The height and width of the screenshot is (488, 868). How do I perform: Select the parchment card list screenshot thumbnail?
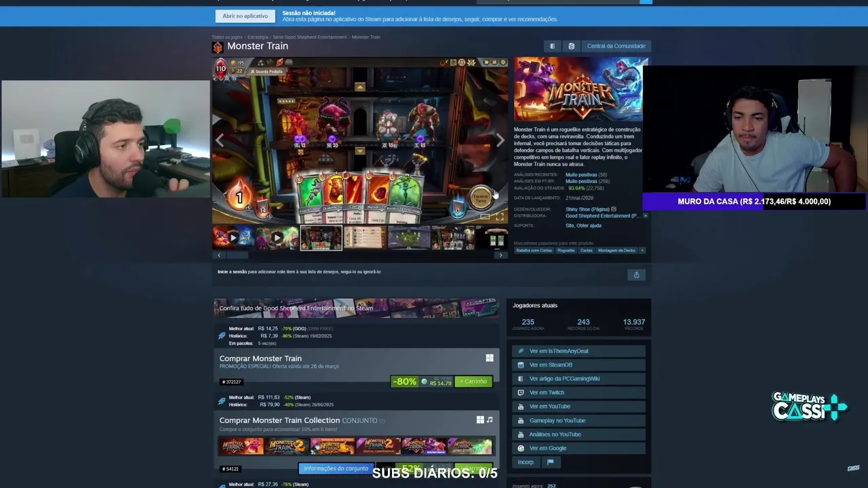click(365, 238)
